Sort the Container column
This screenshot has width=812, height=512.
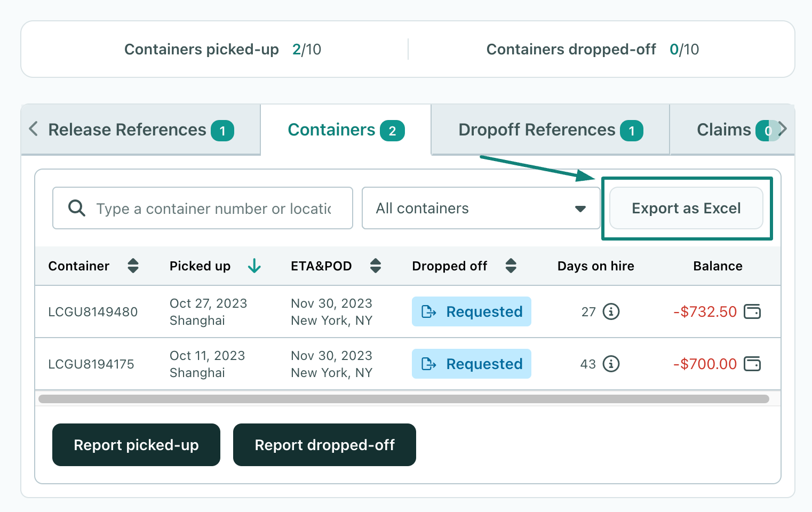coord(133,266)
